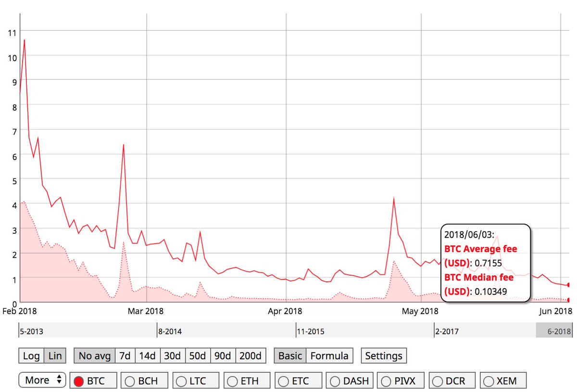Click the Apr 2018 axis label
Image resolution: width=577 pixels, height=392 pixels.
(x=286, y=311)
